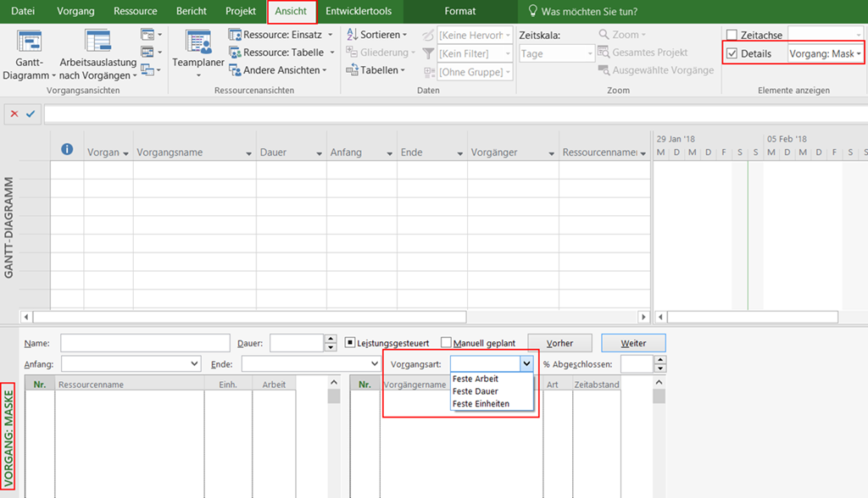Open the Gantt-Diagramm view icon
This screenshot has height=498, width=868.
(31, 42)
